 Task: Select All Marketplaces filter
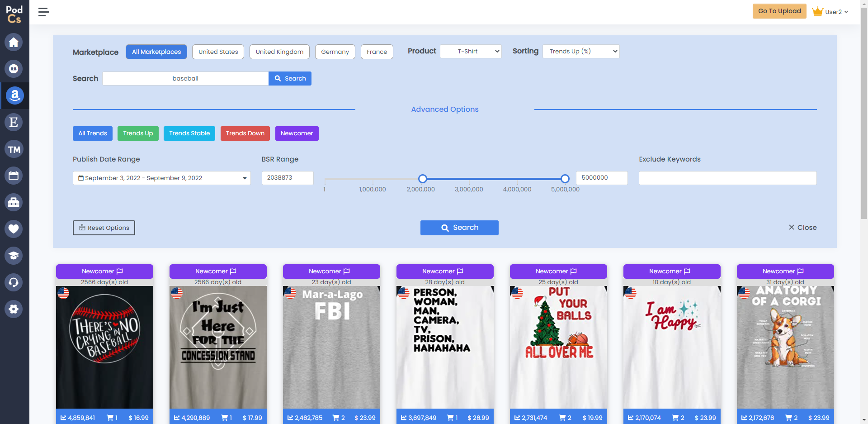pos(156,52)
